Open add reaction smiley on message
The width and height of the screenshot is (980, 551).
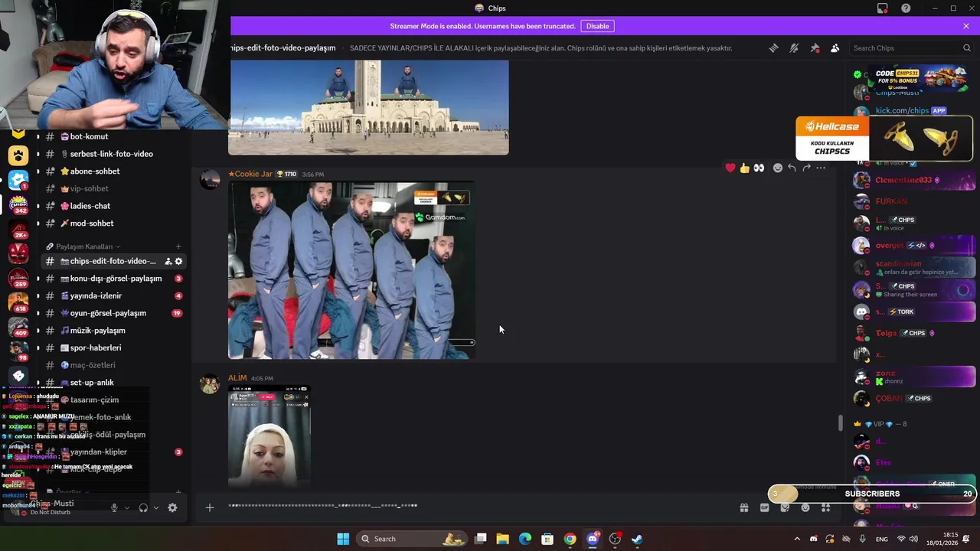pyautogui.click(x=778, y=168)
